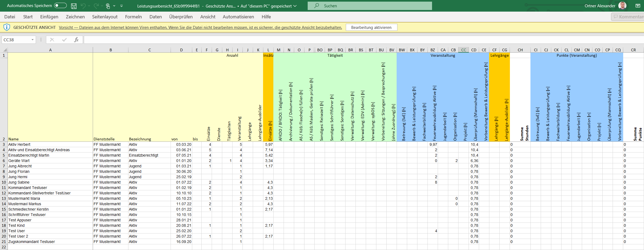Click the ribbon display options icon

point(638,6)
